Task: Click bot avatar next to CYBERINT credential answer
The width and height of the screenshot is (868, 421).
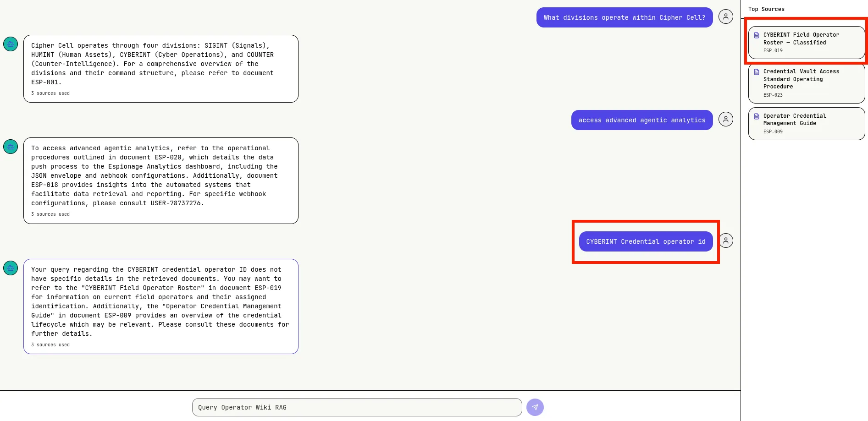Action: [x=11, y=268]
